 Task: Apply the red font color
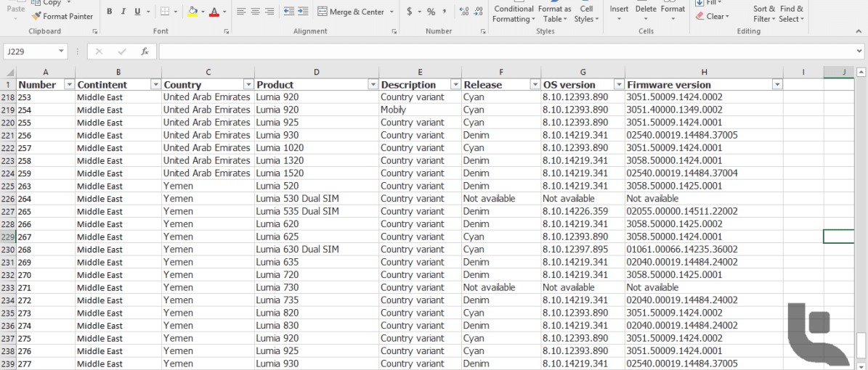click(x=214, y=12)
